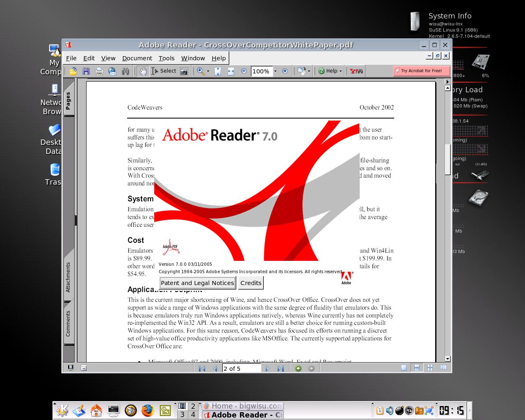The width and height of the screenshot is (525, 420).
Task: Open Klipper clipboard tray icon
Action: (380, 410)
